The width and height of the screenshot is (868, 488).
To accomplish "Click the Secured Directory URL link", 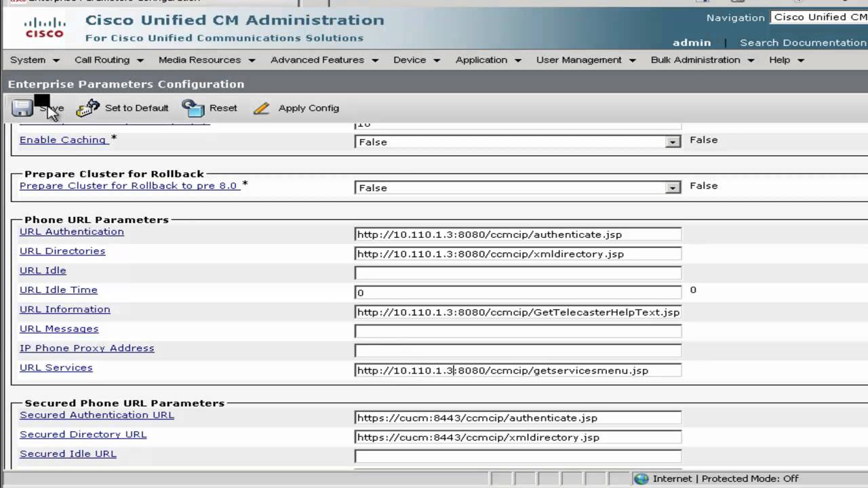I will pos(83,434).
